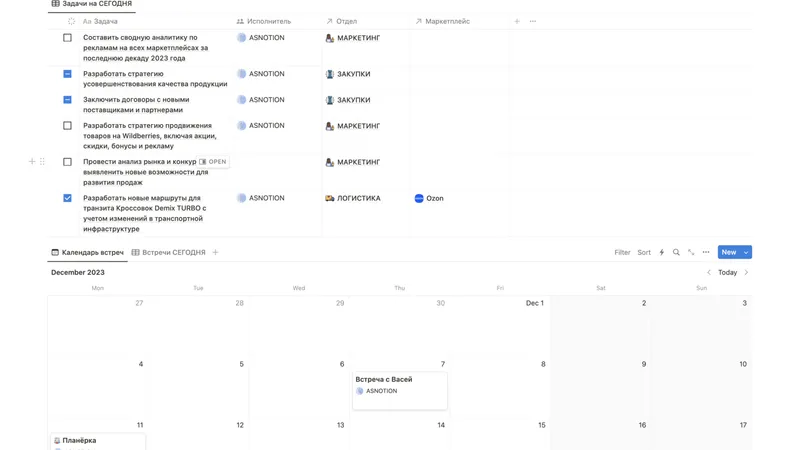Uncheck the Кроссовок Demix TURBO routes task
Screen dimensions: 800x450
click(67, 198)
